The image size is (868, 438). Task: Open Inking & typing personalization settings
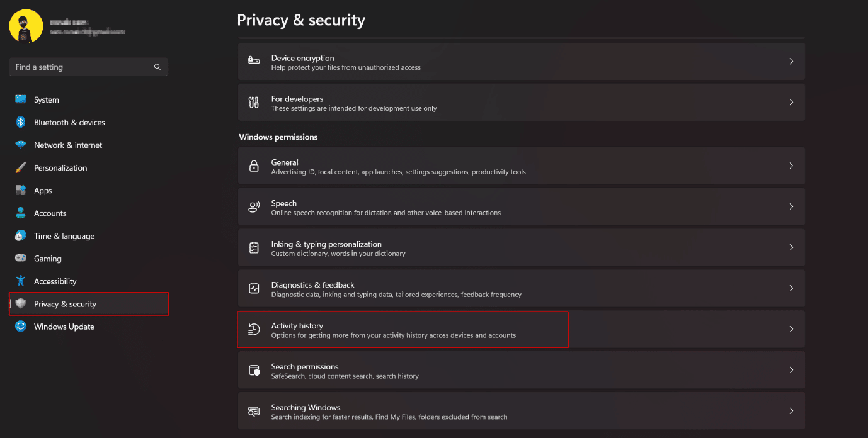522,247
